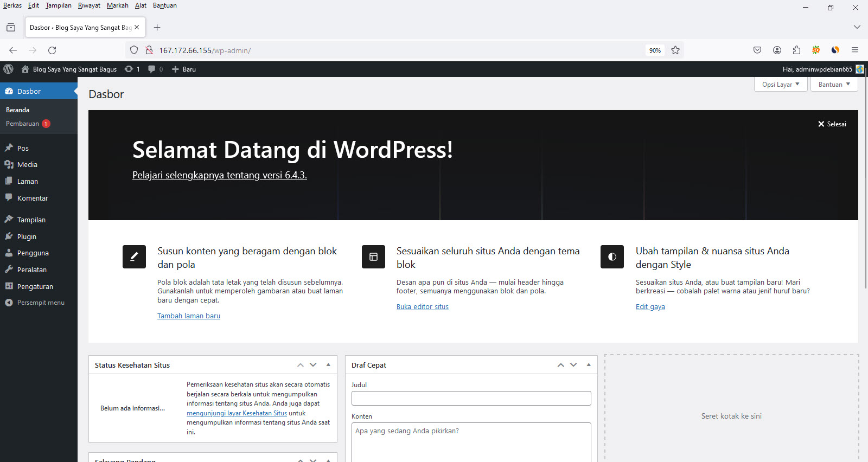
Task: Expand the Opsi Layar dropdown
Action: coord(780,85)
